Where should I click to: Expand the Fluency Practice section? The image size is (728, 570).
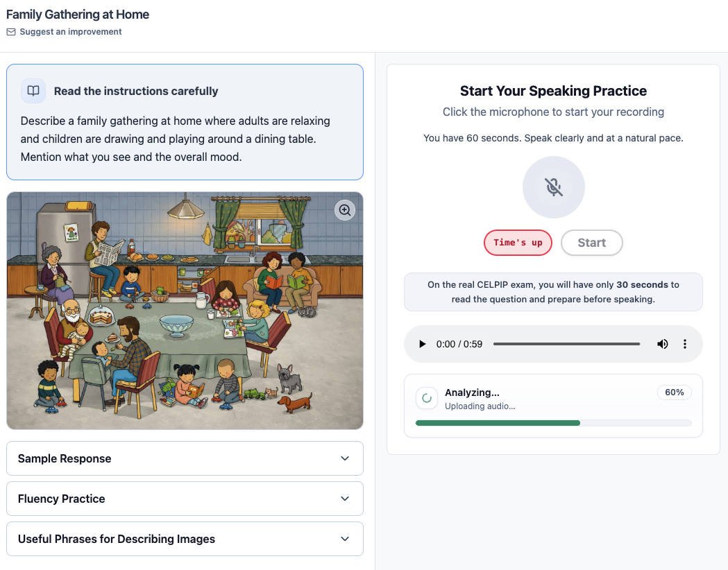click(x=185, y=499)
